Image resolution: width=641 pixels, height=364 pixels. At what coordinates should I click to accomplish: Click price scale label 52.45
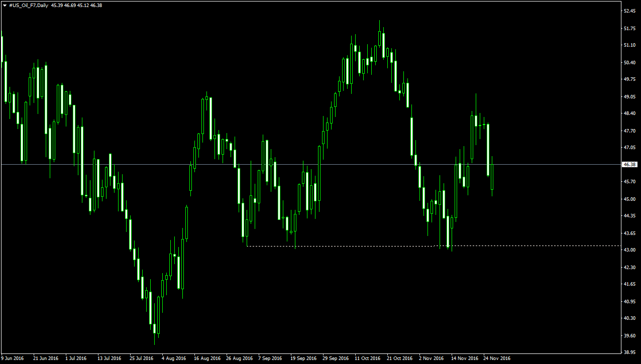pyautogui.click(x=629, y=11)
